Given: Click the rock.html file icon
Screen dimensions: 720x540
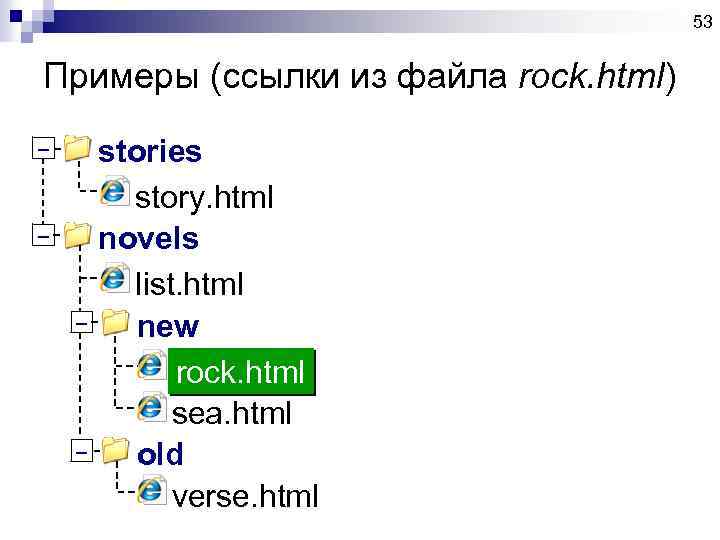Looking at the screenshot, I should click(x=152, y=366).
